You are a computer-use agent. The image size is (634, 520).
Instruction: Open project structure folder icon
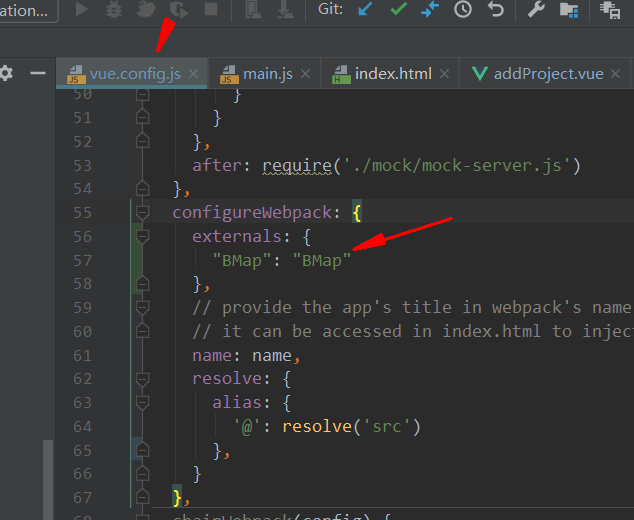pyautogui.click(x=569, y=10)
